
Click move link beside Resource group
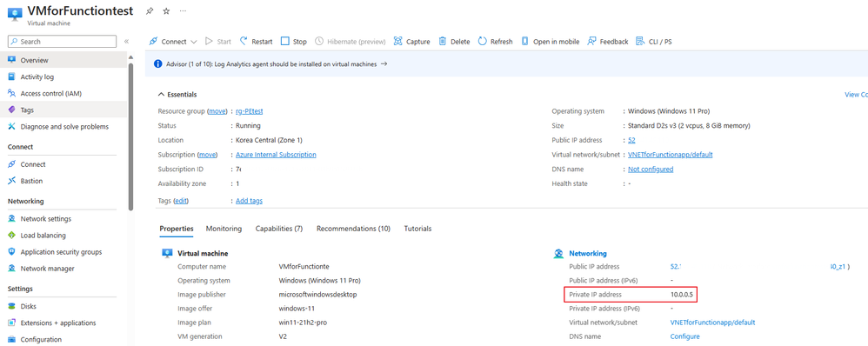point(217,111)
